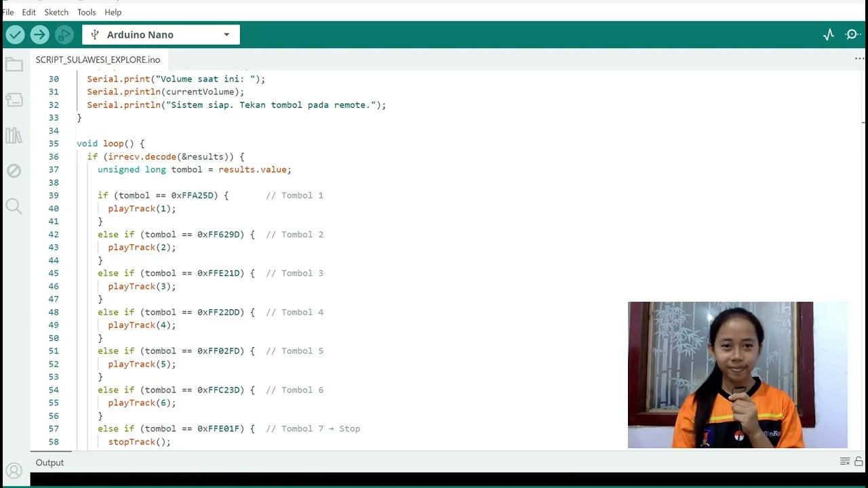Screen dimensions: 868x488
Task: Click the 'playTrack(1);' call
Action: 142,209
